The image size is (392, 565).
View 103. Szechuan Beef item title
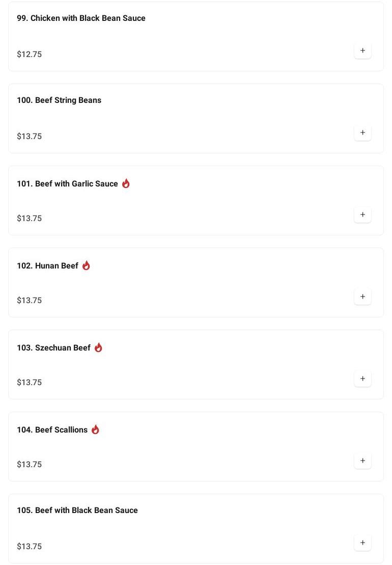point(53,348)
